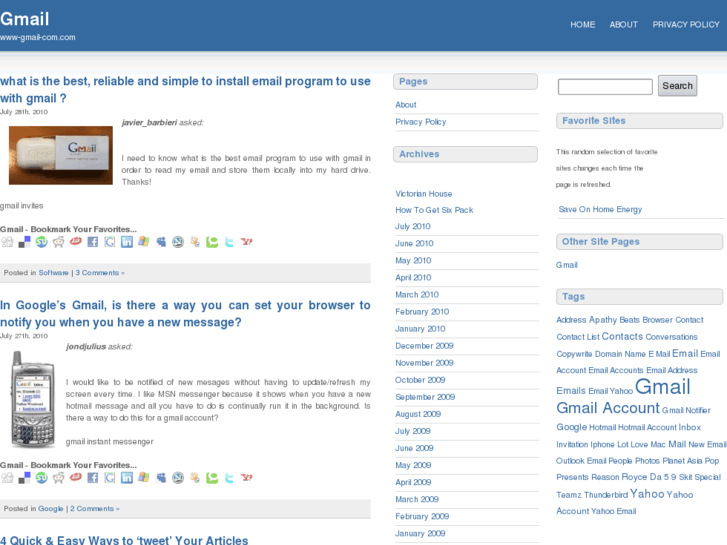Open the Software category link
727x545 pixels.
click(53, 273)
